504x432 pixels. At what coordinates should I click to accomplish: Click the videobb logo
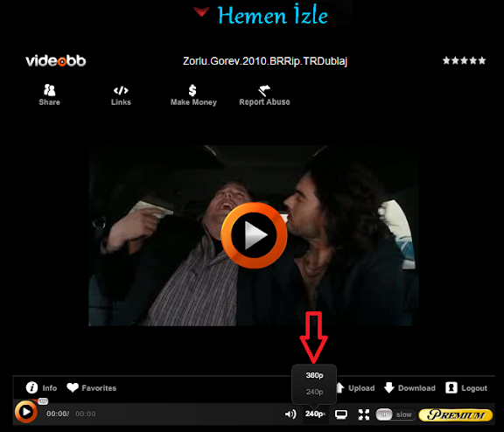point(56,60)
